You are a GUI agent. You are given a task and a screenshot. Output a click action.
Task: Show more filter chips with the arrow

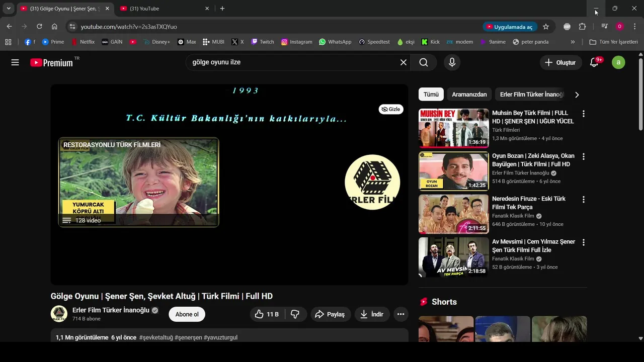[x=577, y=95]
